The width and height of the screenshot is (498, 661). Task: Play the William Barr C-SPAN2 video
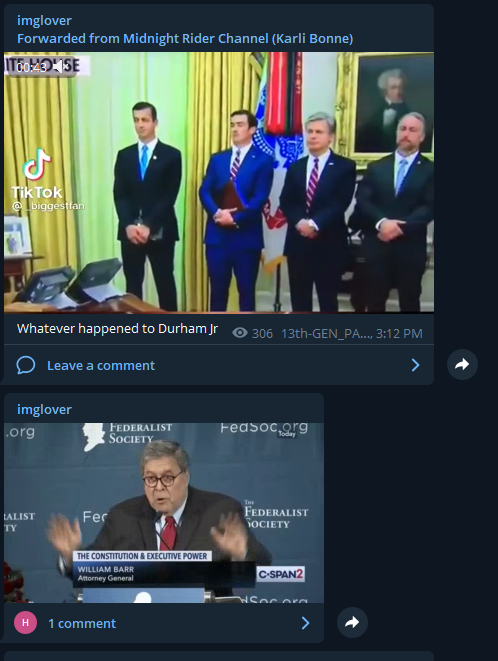[x=164, y=513]
